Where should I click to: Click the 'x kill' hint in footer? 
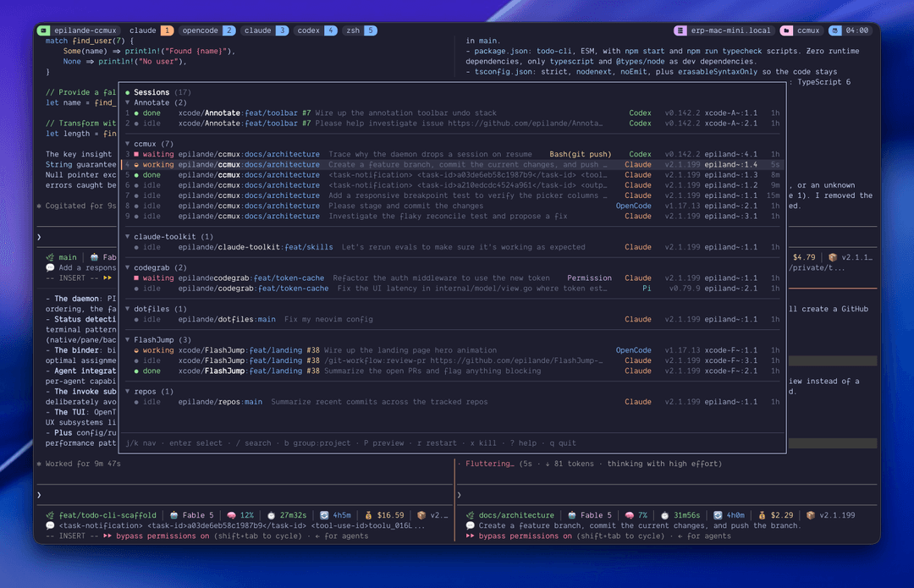tap(483, 442)
